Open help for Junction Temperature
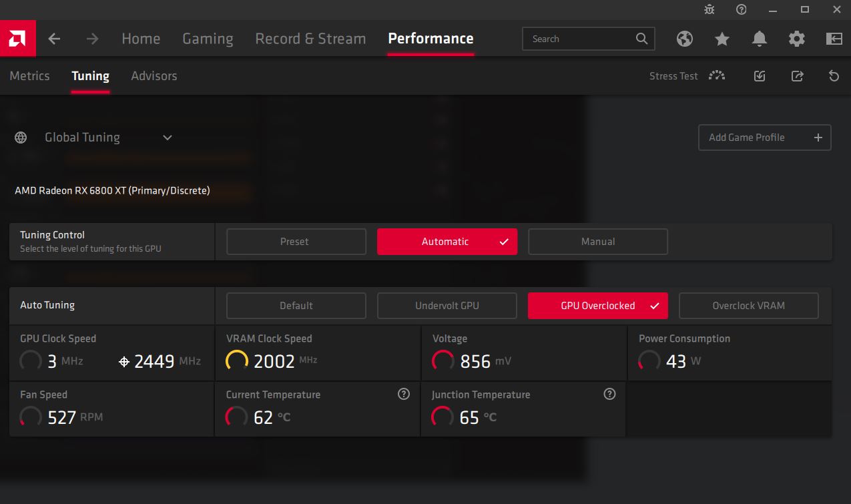Image resolution: width=851 pixels, height=504 pixels. coord(609,394)
